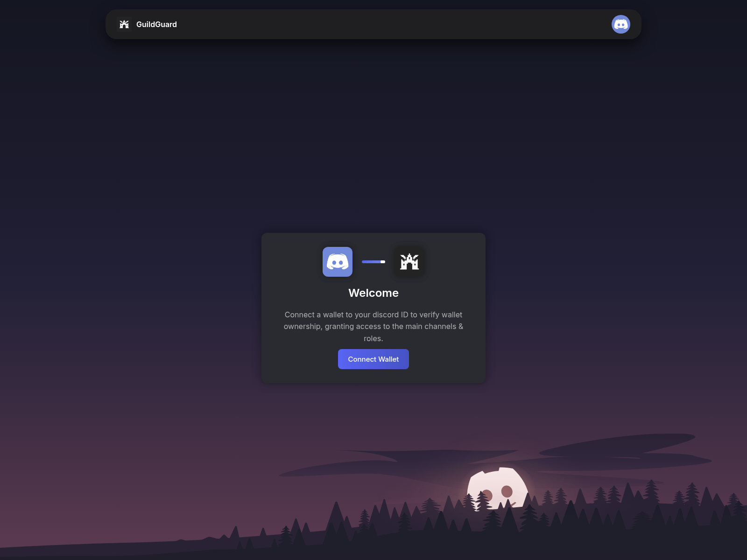This screenshot has height=560, width=747.
Task: Click the dark castle tile next to the progress bar
Action: [409, 262]
